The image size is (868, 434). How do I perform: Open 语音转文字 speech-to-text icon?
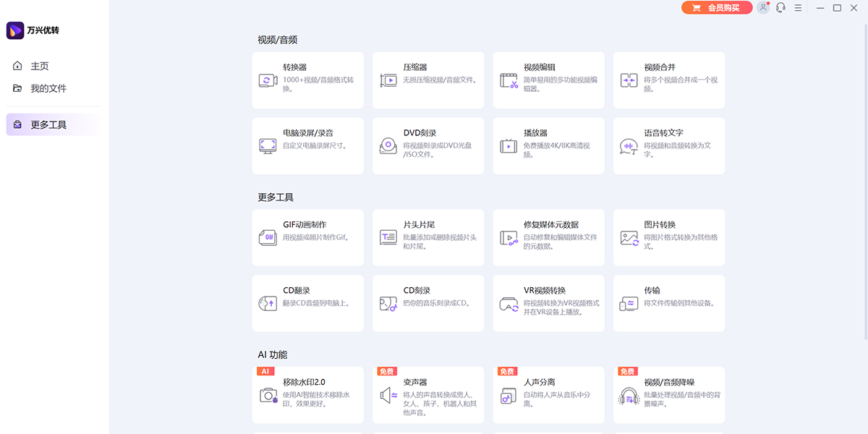coord(629,146)
